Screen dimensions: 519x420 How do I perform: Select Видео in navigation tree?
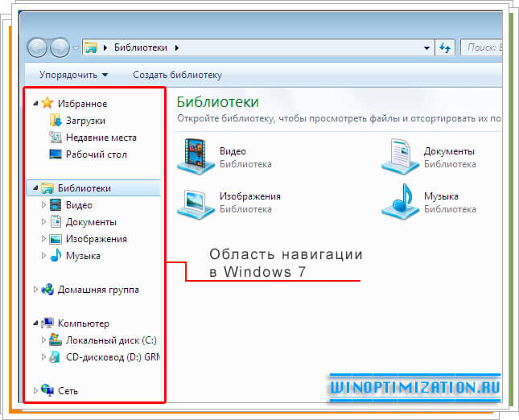coord(79,205)
